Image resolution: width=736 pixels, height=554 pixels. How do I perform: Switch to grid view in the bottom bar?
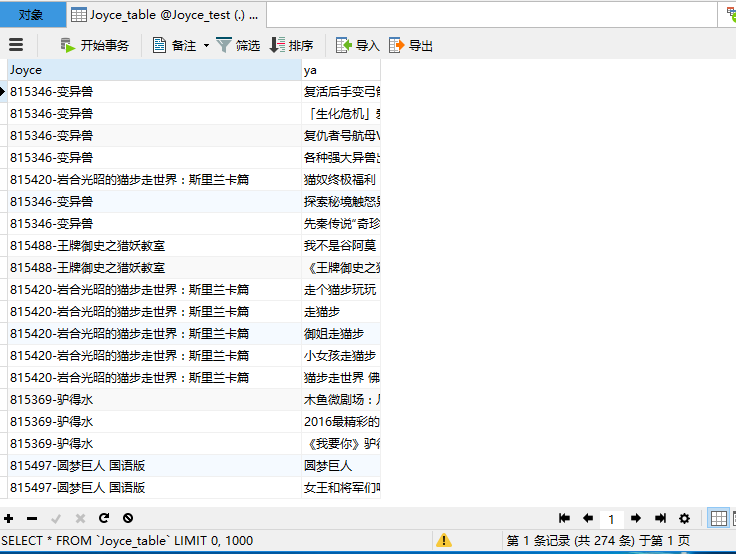point(718,518)
